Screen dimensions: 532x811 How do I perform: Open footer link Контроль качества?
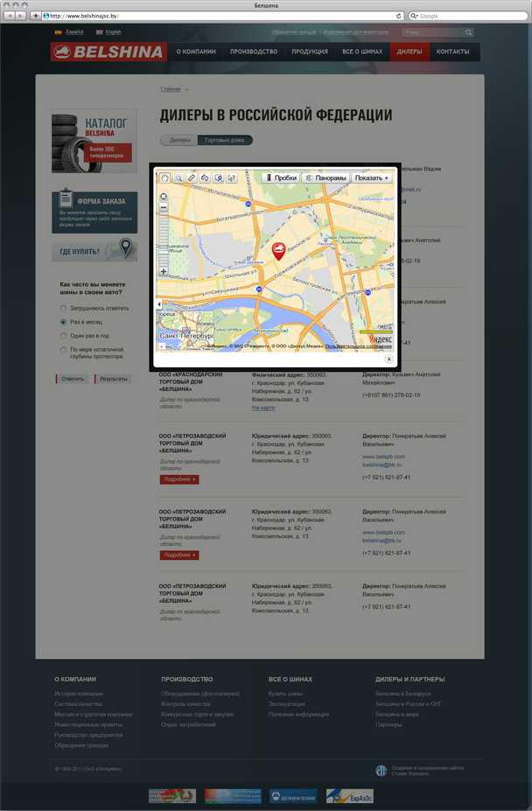185,704
